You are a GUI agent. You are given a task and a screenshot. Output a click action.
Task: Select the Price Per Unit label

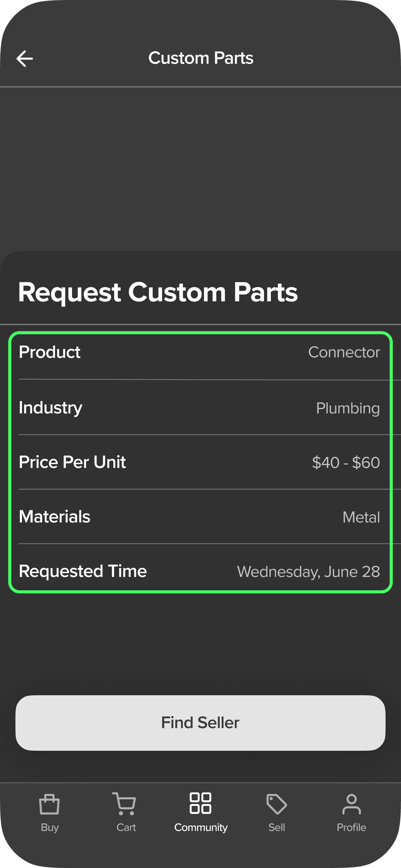click(x=72, y=462)
